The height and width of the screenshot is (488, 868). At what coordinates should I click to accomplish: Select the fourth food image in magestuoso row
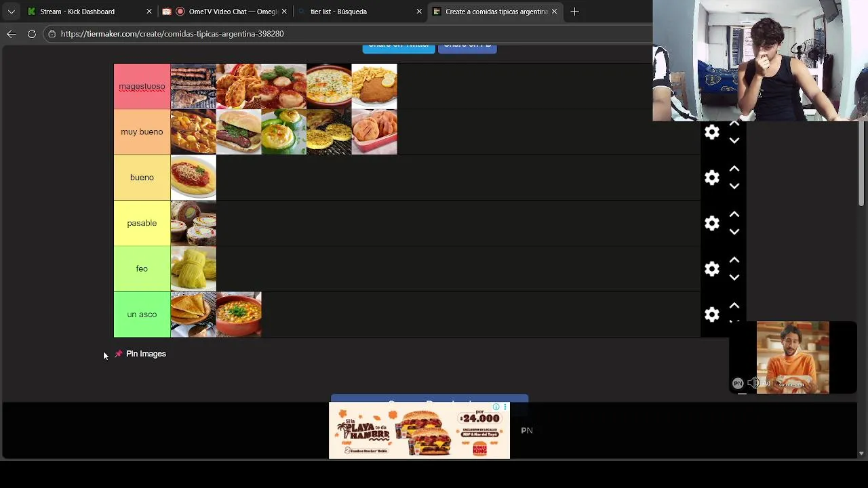(329, 86)
